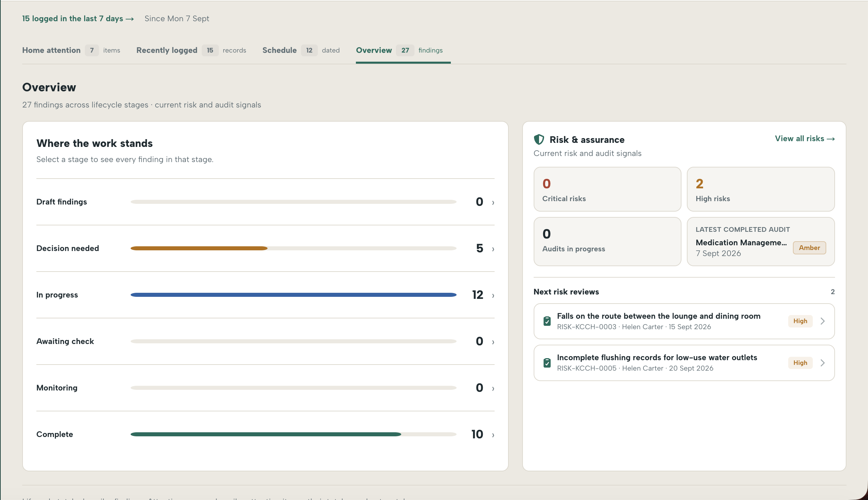Viewport: 868px width, 500px height.
Task: Click the Awaiting check empty progress bar
Action: tap(293, 341)
